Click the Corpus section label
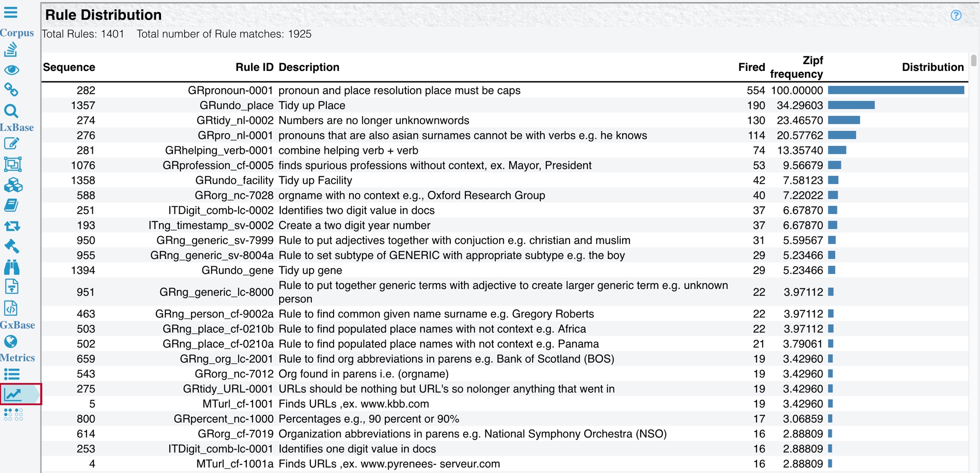Image resolution: width=980 pixels, height=473 pixels. point(17,33)
